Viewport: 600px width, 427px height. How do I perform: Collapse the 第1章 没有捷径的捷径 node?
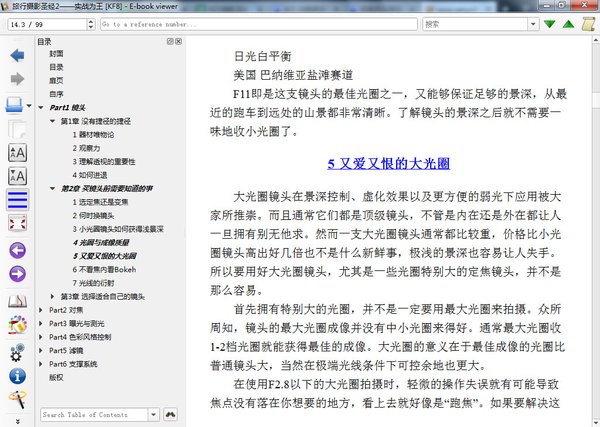click(52, 121)
